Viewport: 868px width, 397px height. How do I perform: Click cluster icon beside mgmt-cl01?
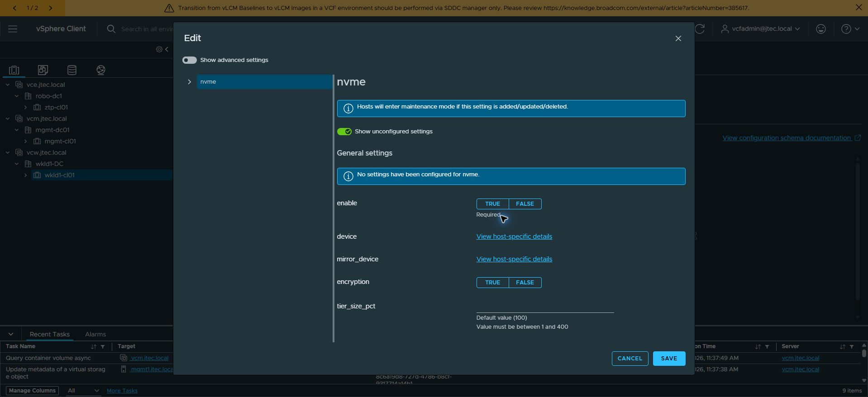(x=37, y=141)
